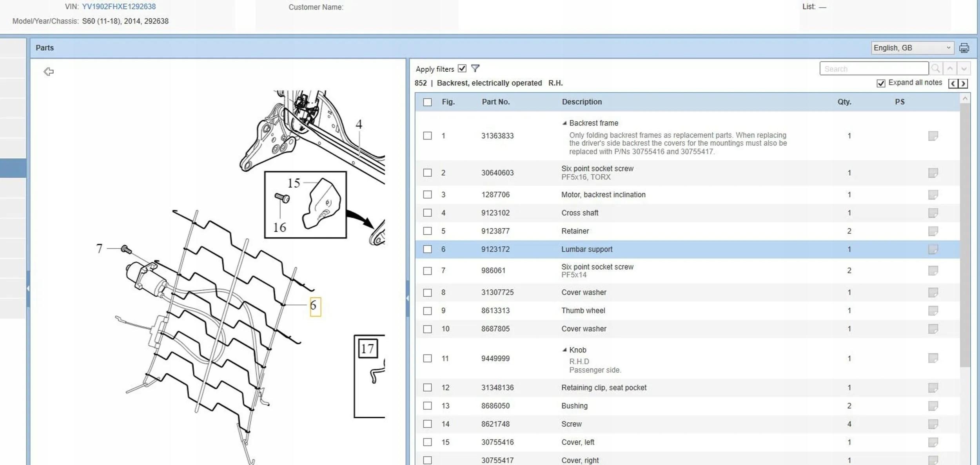The height and width of the screenshot is (465, 980).
Task: Click the Description column header
Action: 581,102
